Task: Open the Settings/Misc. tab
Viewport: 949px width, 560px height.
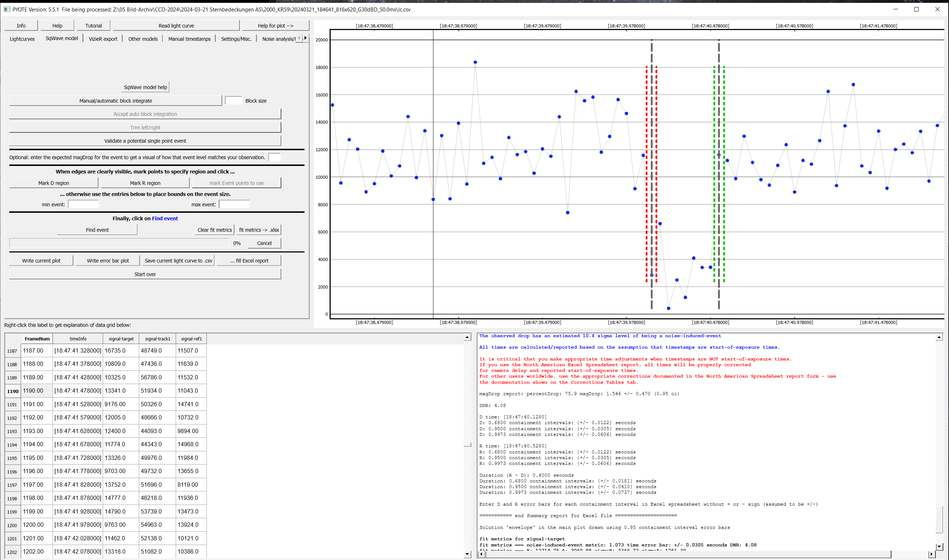Action: click(x=236, y=39)
